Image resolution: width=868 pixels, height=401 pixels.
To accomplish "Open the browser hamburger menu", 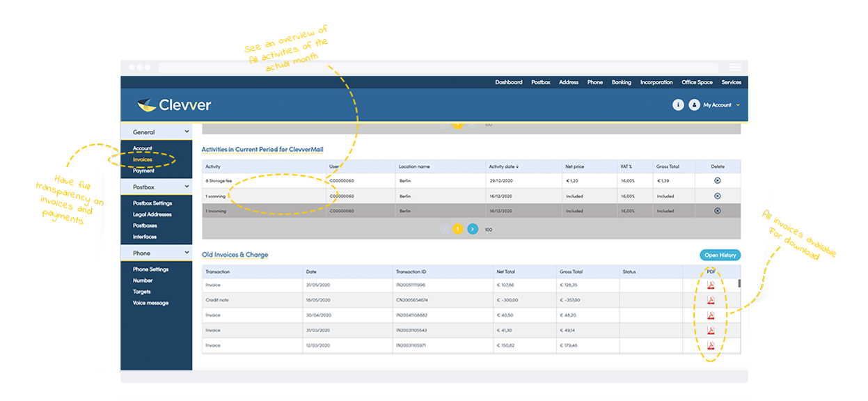I will pos(735,68).
